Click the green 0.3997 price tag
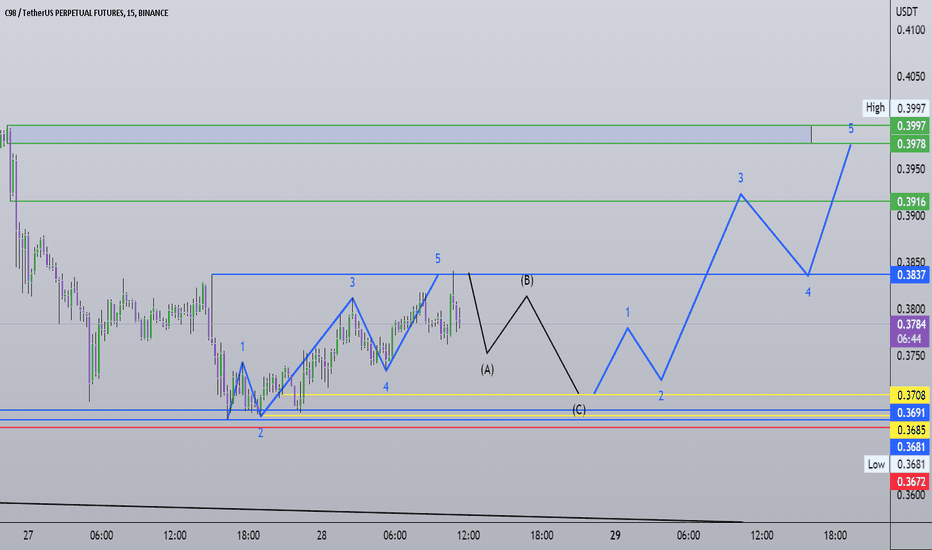 [x=910, y=125]
